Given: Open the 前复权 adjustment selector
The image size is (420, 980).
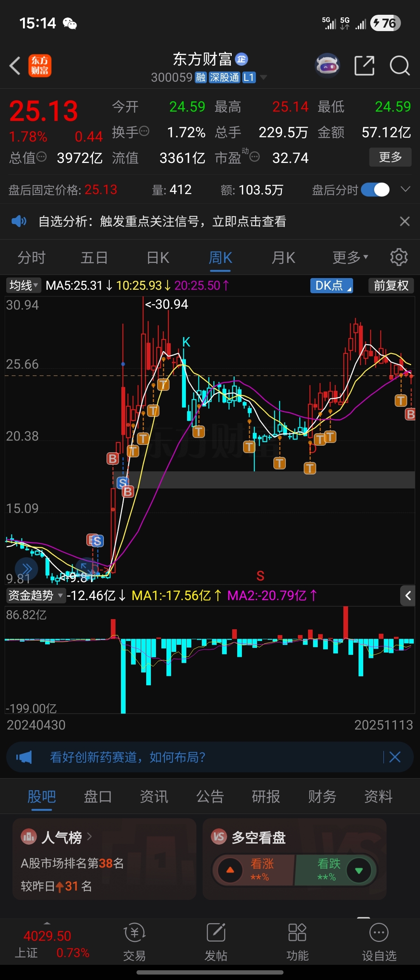Looking at the screenshot, I should 391,285.
